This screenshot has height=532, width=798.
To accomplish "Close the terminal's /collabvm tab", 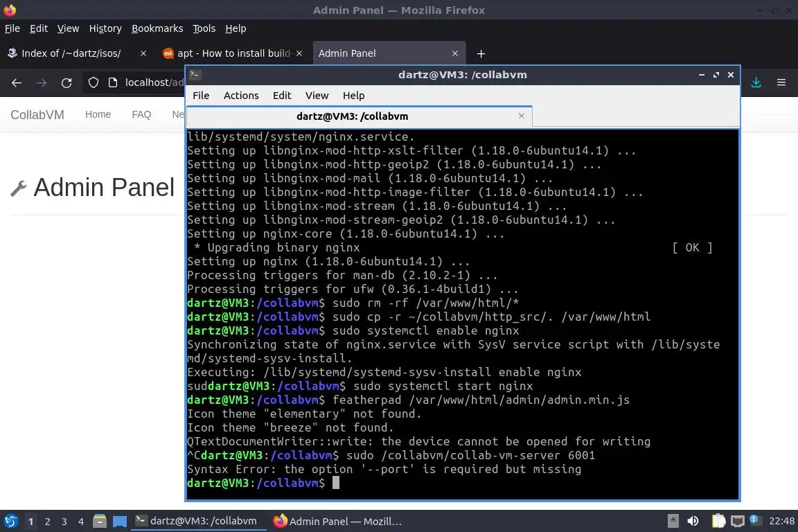I will [521, 116].
